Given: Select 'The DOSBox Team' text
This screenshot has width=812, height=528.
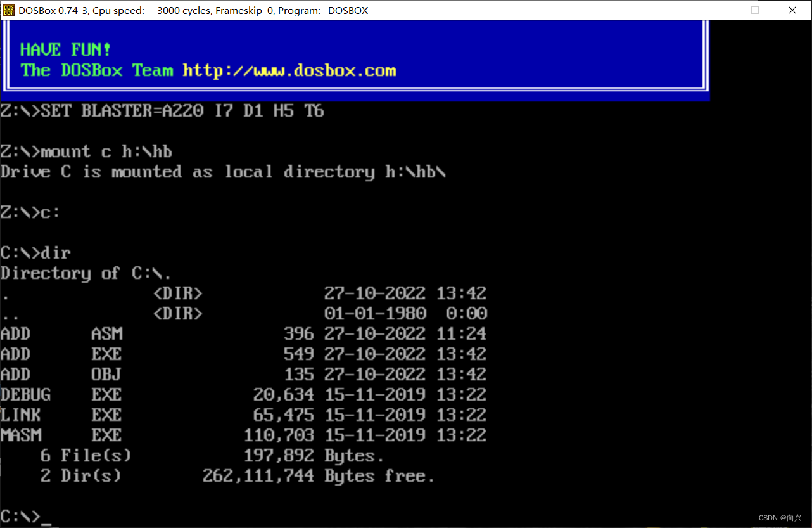Looking at the screenshot, I should 97,70.
